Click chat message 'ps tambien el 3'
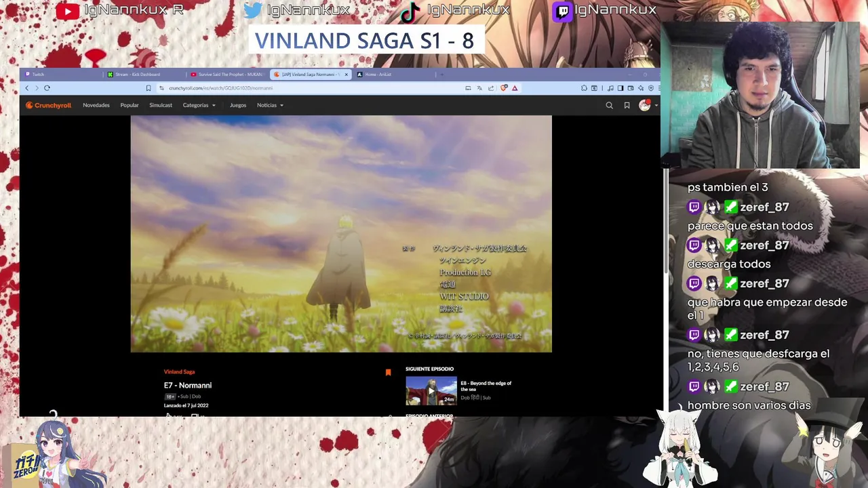This screenshot has width=868, height=488. [728, 187]
